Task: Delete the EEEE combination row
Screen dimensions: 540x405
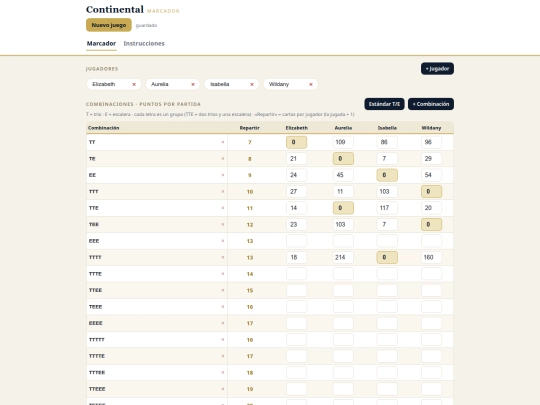Action: coord(222,323)
